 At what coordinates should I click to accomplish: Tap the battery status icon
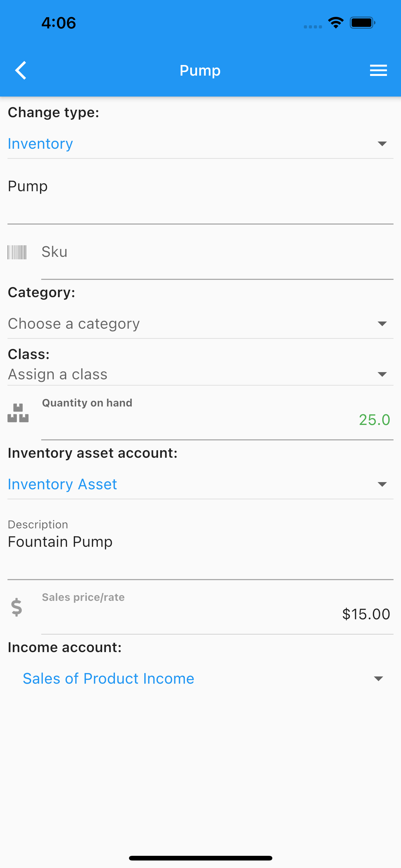pos(363,23)
